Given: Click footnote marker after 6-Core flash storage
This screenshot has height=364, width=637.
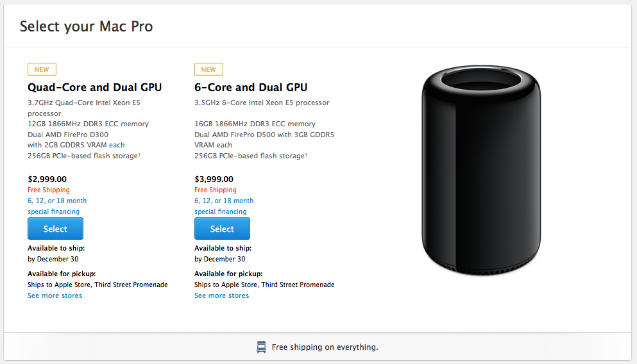Looking at the screenshot, I should point(307,154).
